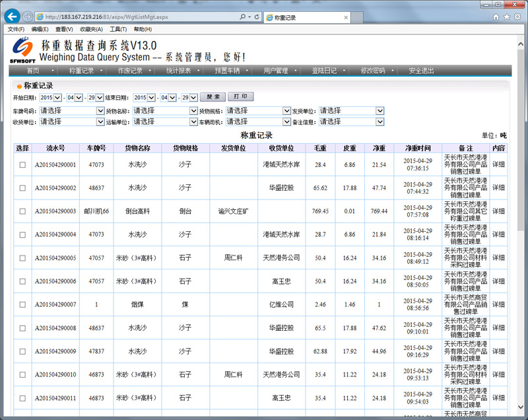Open the 收藏夹(A) menu
The width and height of the screenshot is (528, 420).
click(x=91, y=29)
